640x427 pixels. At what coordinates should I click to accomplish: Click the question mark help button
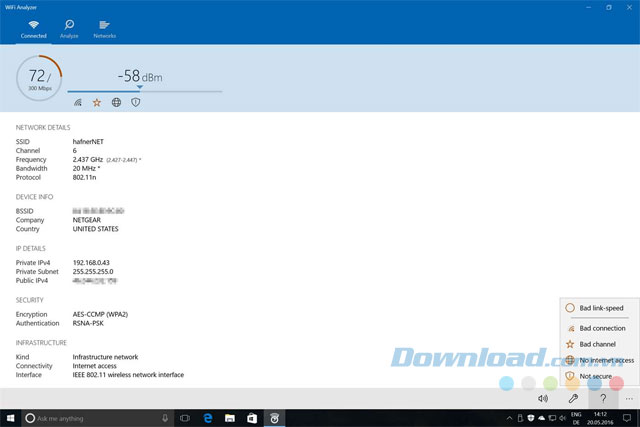603,398
